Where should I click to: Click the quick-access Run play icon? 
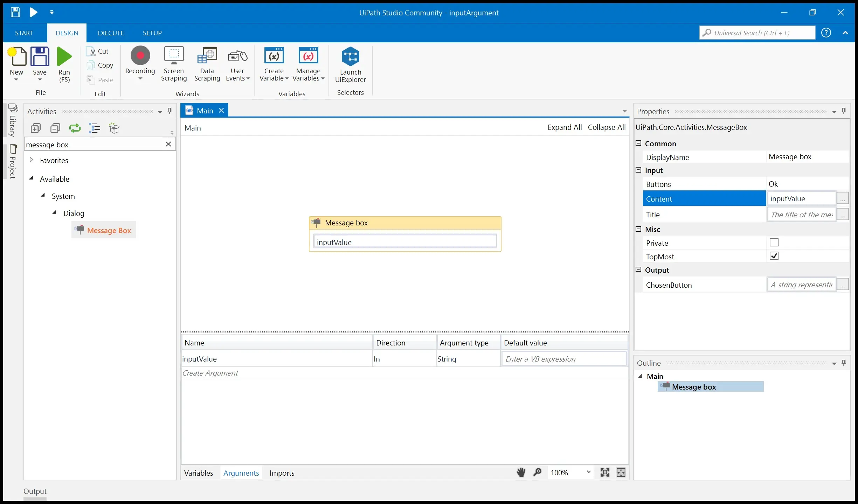coord(34,12)
